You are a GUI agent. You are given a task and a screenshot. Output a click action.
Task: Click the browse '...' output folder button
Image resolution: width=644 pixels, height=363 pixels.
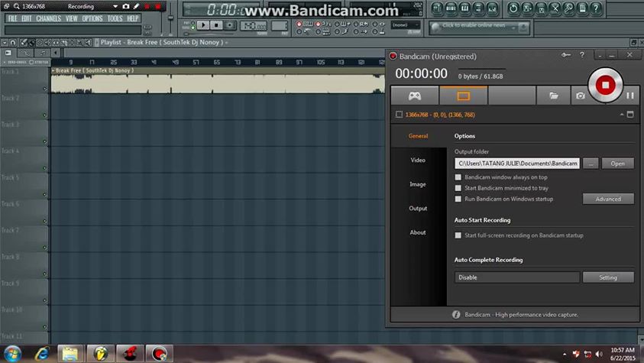[x=591, y=164]
